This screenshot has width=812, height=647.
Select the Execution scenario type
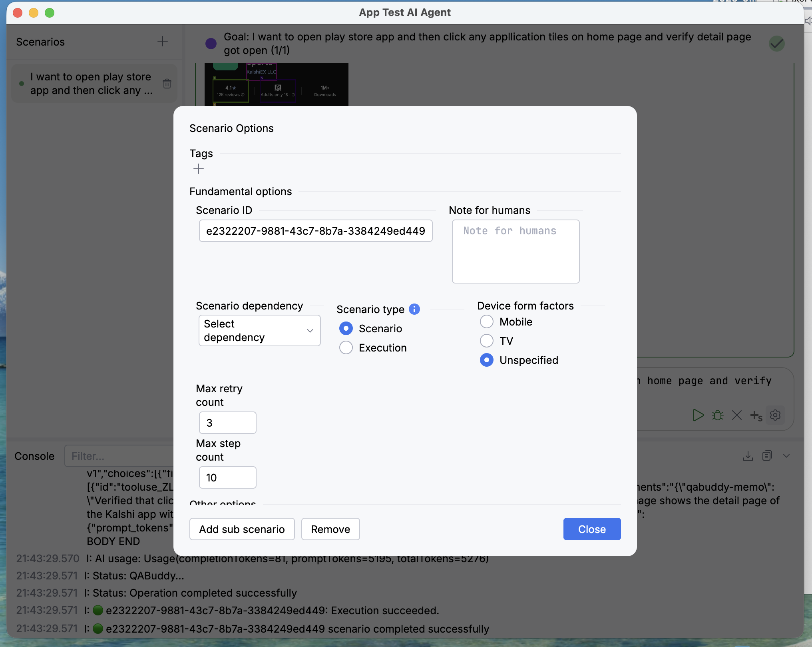(346, 347)
